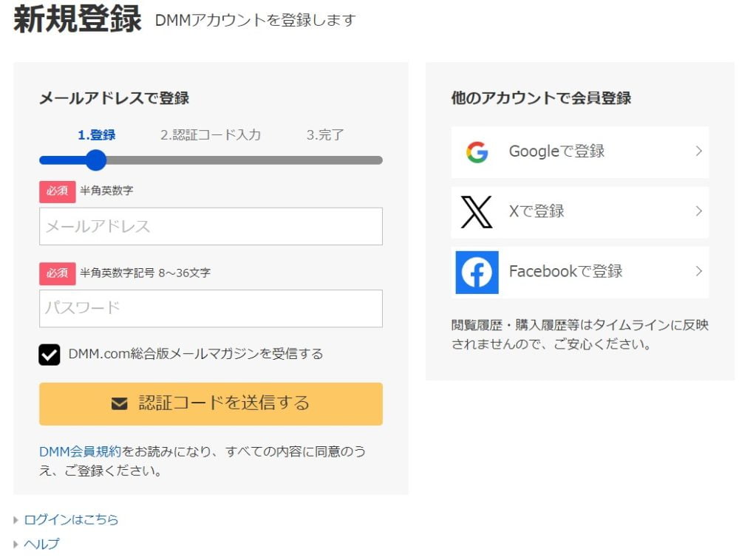Click the arrow icon beside ログインはこちら
The height and width of the screenshot is (560, 739).
pos(15,519)
